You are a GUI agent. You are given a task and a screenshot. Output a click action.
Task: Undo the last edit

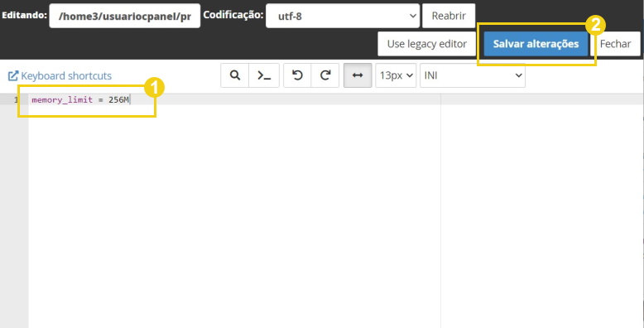tap(297, 75)
